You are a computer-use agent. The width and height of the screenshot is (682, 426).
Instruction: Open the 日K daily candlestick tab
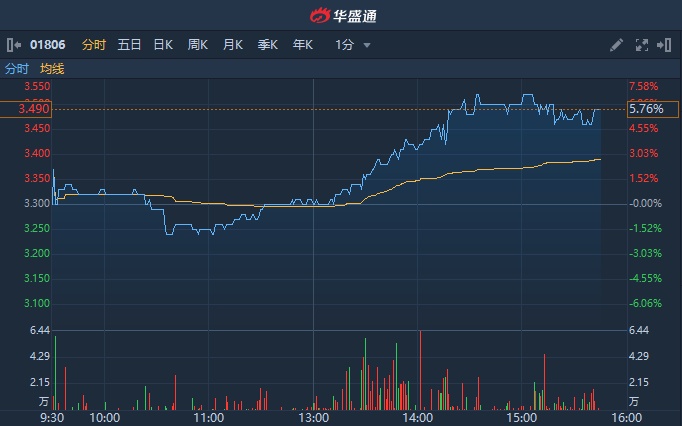click(x=163, y=45)
